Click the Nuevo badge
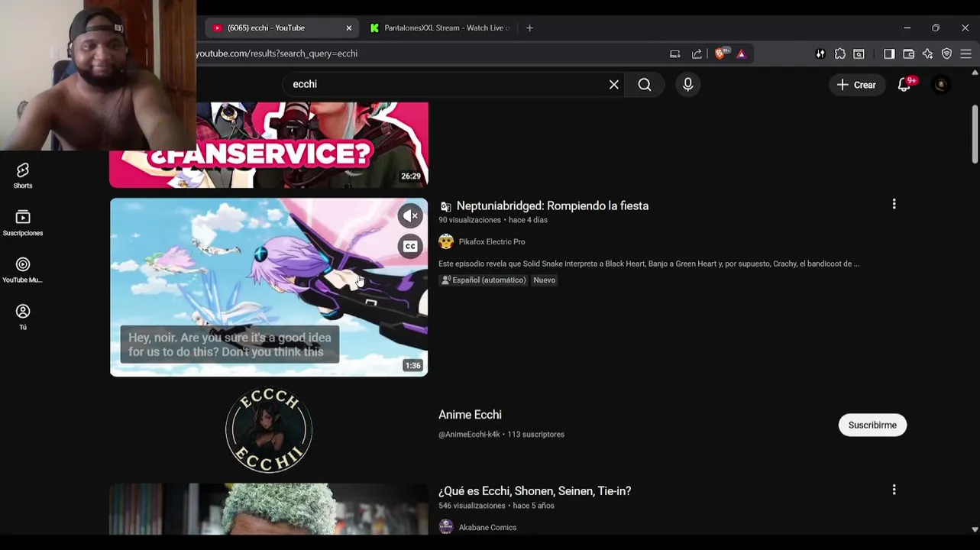The width and height of the screenshot is (980, 550). coord(545,280)
